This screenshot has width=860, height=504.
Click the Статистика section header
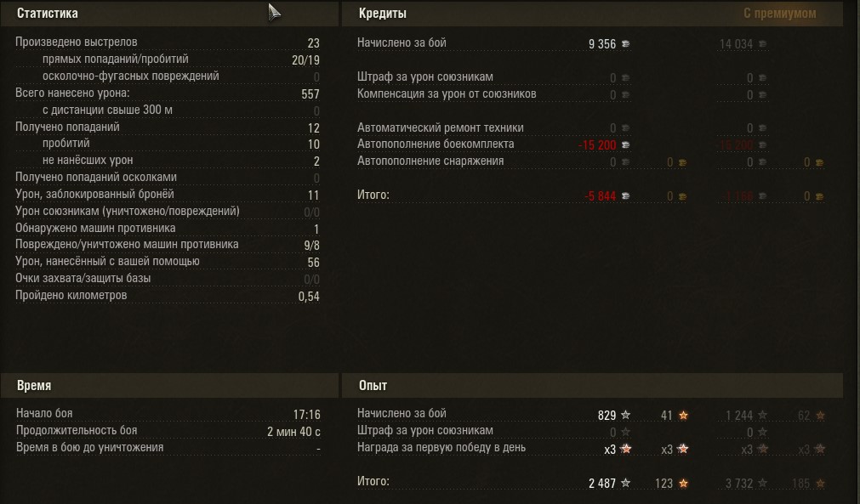(x=48, y=14)
